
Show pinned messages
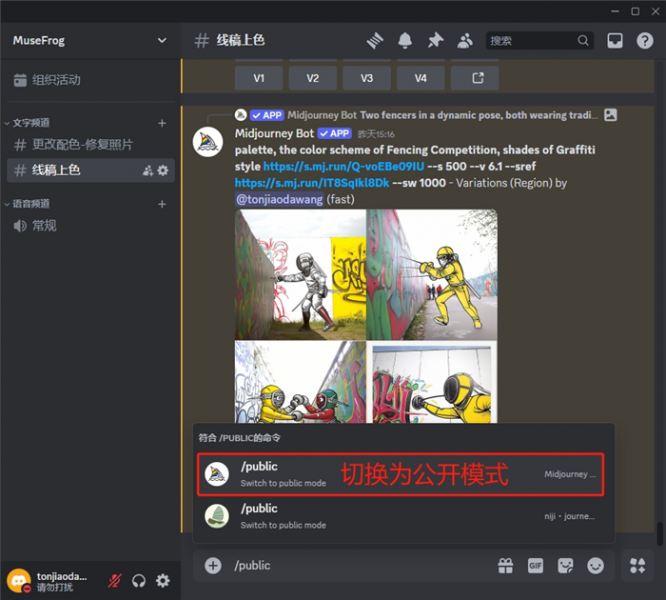coord(435,41)
